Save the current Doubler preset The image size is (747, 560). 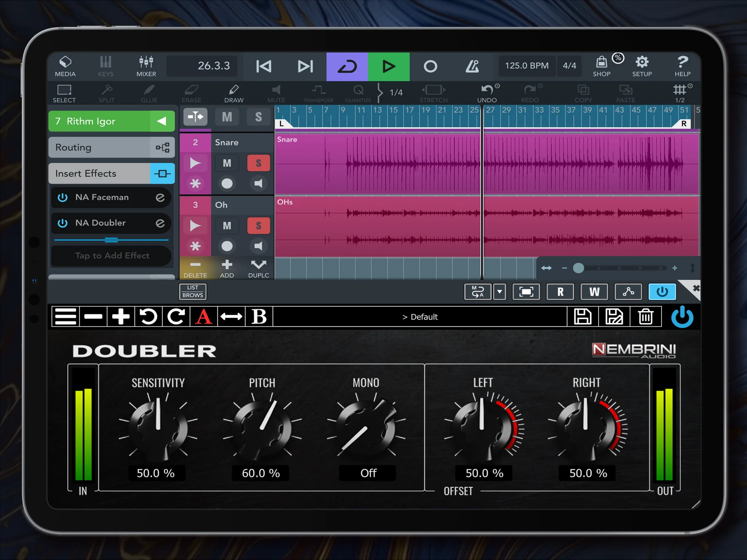pyautogui.click(x=583, y=316)
